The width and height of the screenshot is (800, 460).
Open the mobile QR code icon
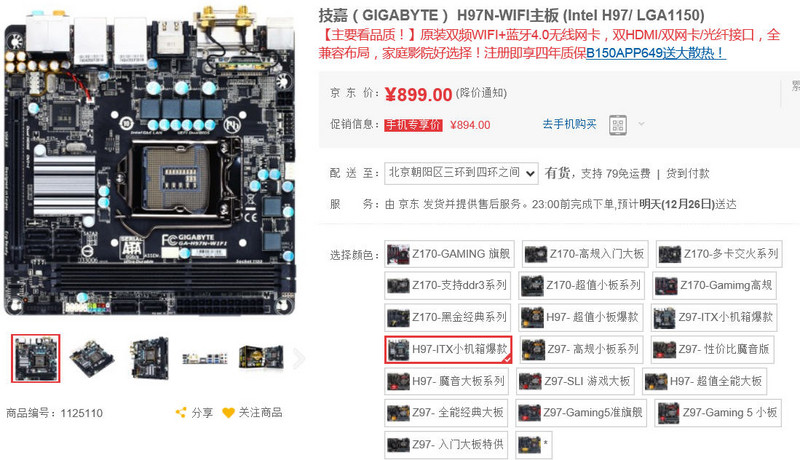(x=618, y=125)
